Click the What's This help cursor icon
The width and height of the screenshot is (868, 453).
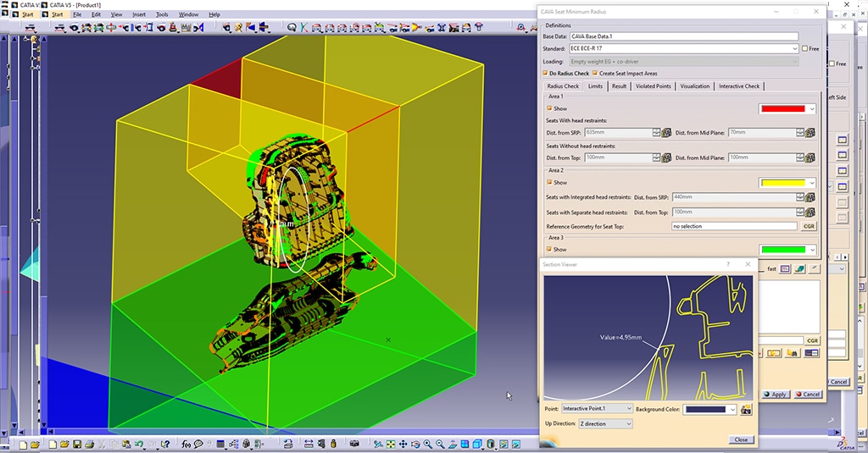pyautogui.click(x=165, y=445)
